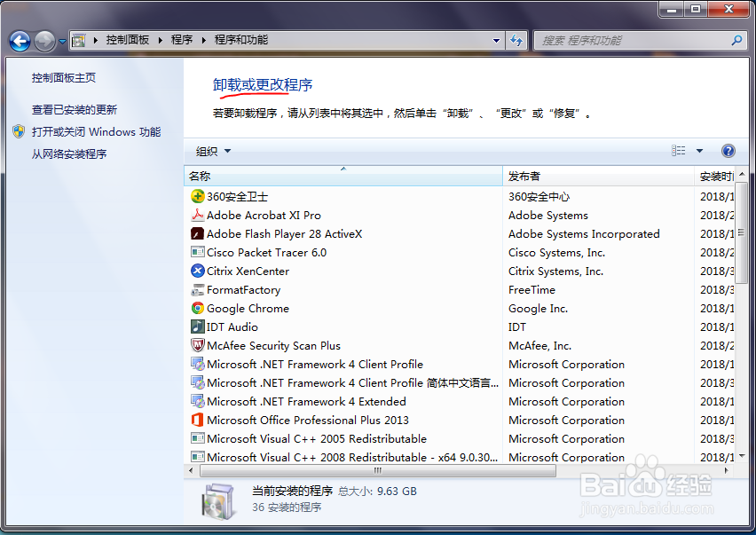
Task: Expand the arrow after 程序 breadcrumb
Action: click(x=203, y=41)
